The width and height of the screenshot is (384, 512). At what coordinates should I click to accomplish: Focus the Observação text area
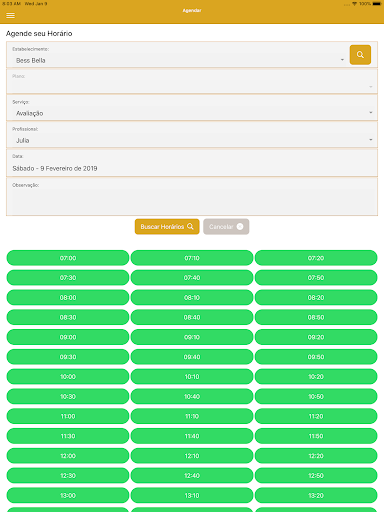(x=192, y=197)
